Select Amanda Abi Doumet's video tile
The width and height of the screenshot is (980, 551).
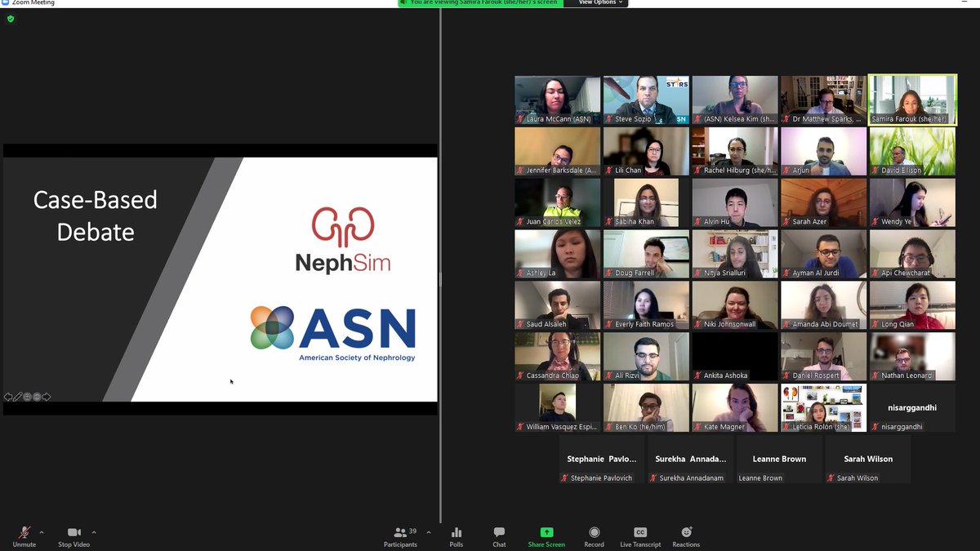pyautogui.click(x=823, y=305)
